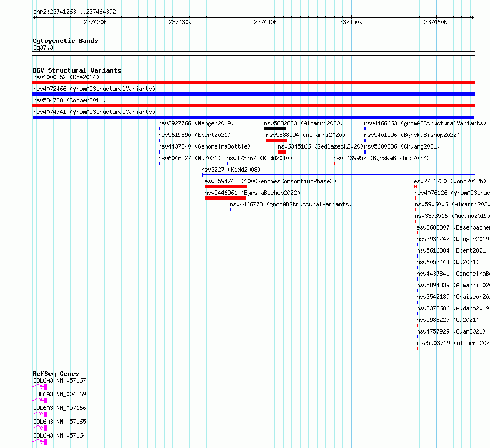Viewport: 490px width, 448px height.
Task: Click the nsv5894339 Almarri label
Action: click(453, 285)
